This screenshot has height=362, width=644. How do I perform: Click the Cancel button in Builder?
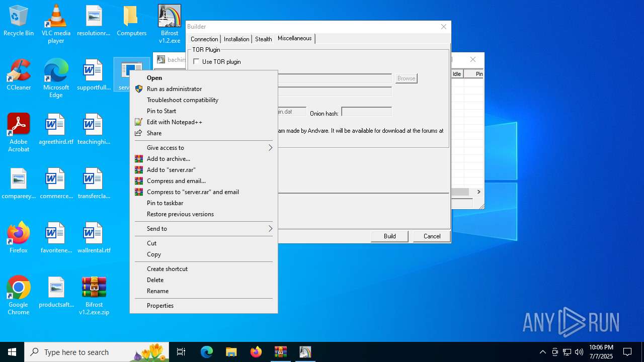pyautogui.click(x=432, y=236)
